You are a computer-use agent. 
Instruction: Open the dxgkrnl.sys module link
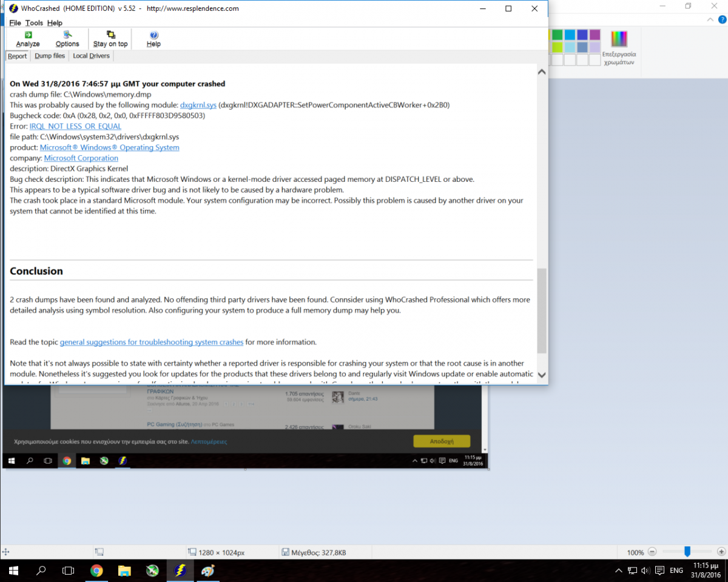[x=198, y=105]
